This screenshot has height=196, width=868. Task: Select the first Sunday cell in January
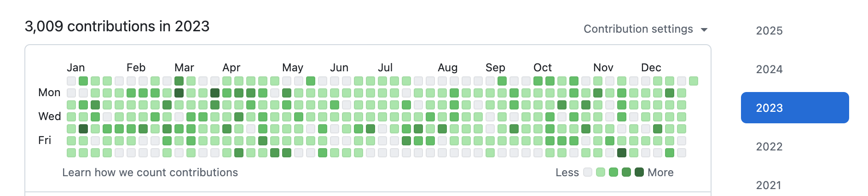coord(71,81)
